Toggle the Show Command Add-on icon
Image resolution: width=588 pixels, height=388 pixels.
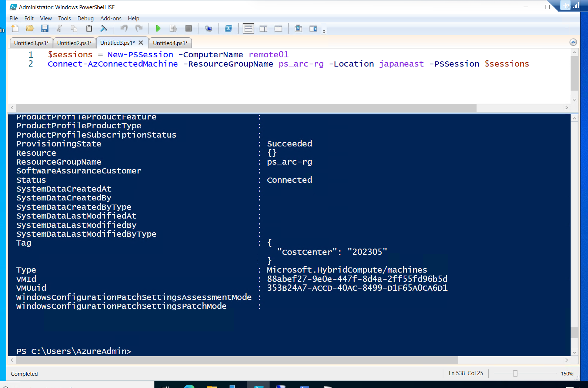(x=313, y=28)
